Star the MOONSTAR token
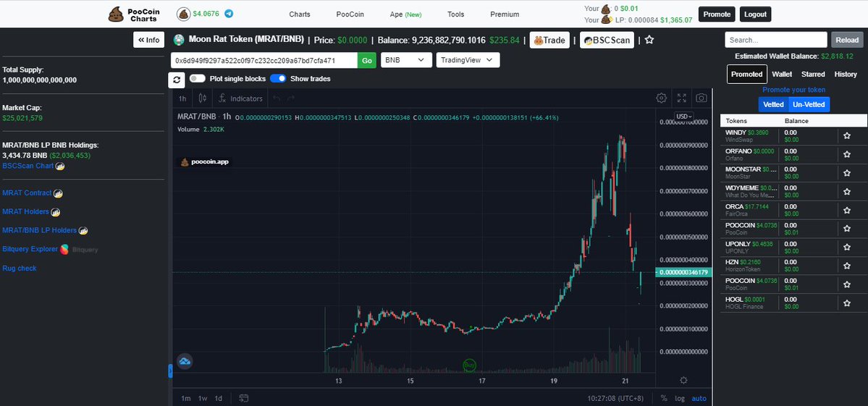868x406 pixels. (x=847, y=173)
